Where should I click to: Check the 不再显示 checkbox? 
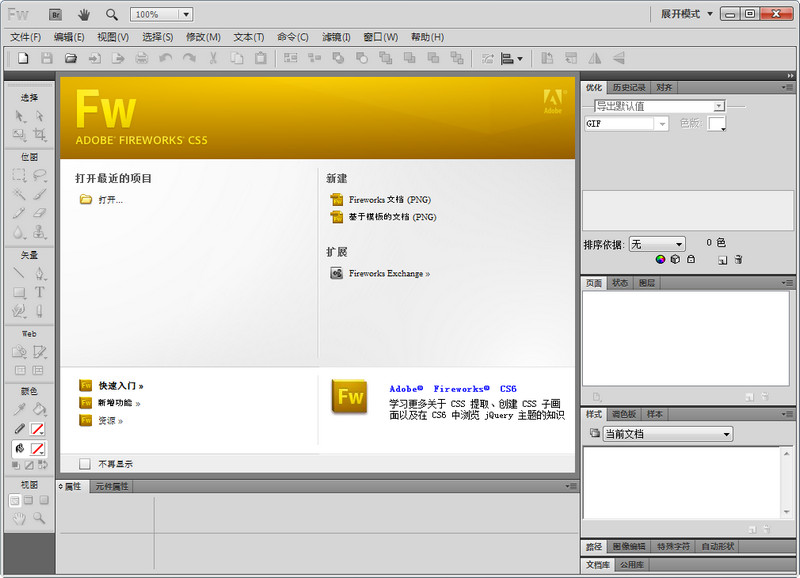[x=85, y=463]
